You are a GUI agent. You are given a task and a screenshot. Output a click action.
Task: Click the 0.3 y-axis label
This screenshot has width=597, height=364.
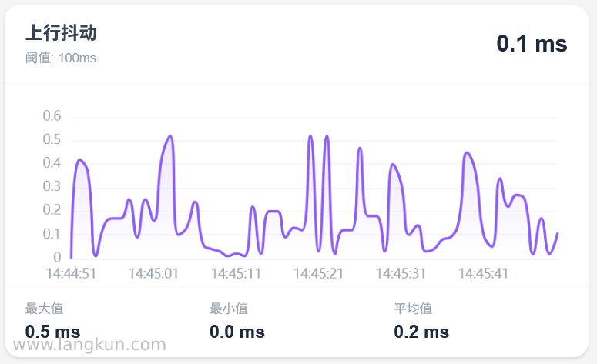[x=52, y=186]
